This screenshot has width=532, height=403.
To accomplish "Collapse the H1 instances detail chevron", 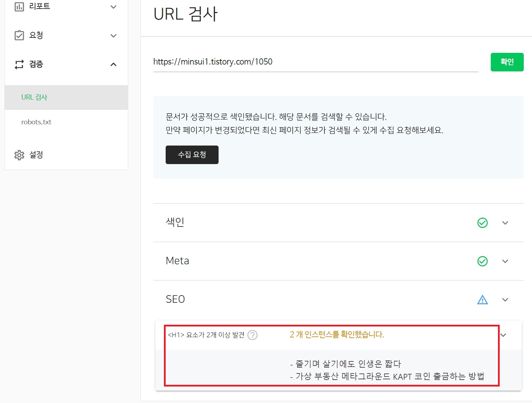I will [x=504, y=335].
